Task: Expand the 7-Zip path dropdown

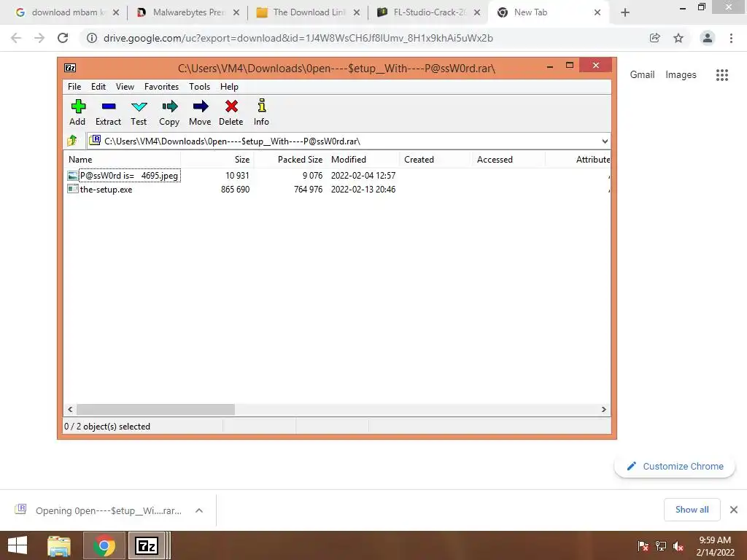Action: (x=605, y=141)
